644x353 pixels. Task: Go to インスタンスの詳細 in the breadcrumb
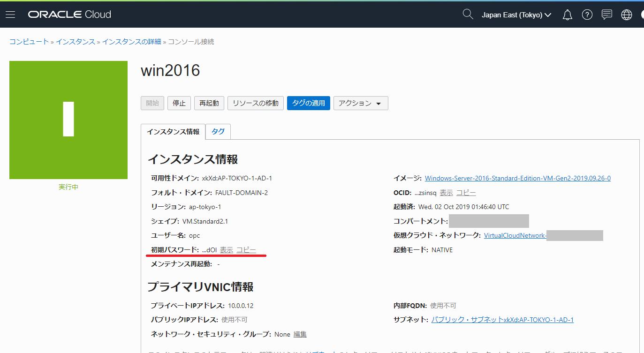131,42
